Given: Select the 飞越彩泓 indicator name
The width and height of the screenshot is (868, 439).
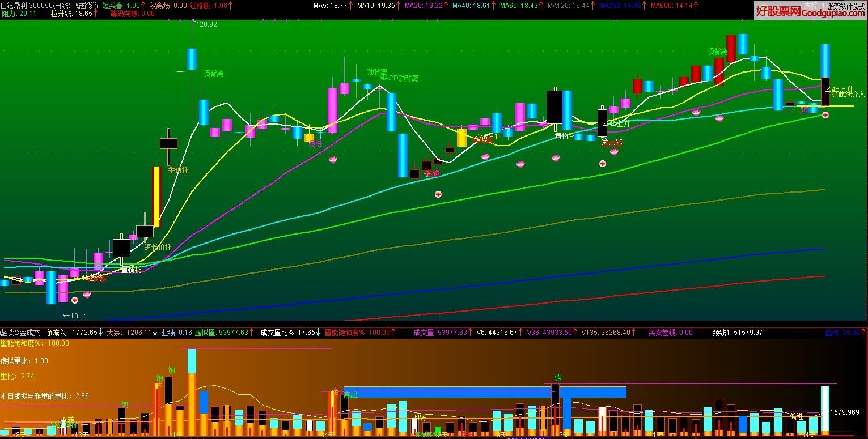Looking at the screenshot, I should tap(85, 5).
